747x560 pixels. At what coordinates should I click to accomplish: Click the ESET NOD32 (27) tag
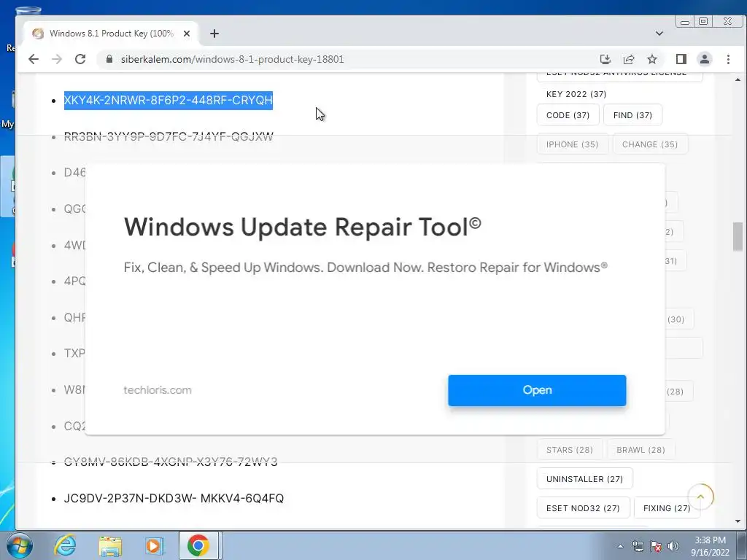point(583,508)
